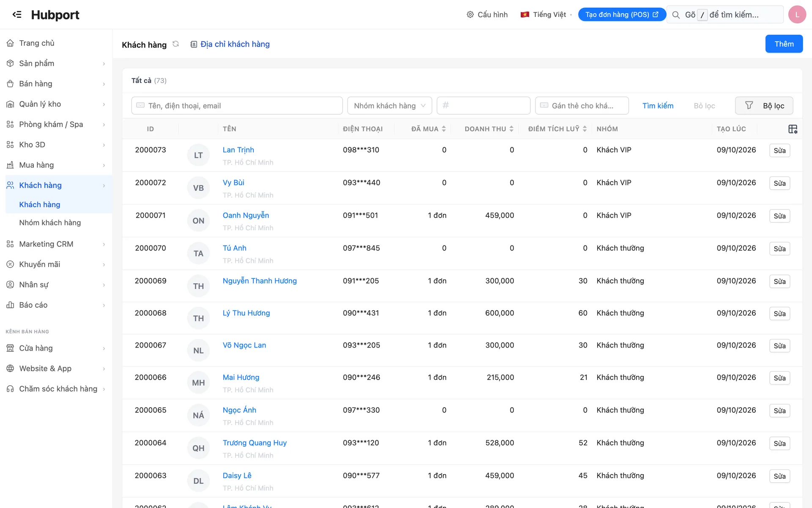Click the Mua hàng icon in sidebar

(10, 165)
